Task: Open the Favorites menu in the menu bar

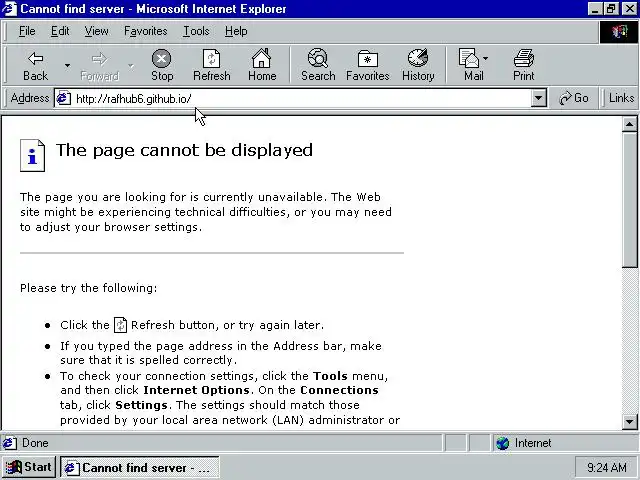Action: coord(146,31)
